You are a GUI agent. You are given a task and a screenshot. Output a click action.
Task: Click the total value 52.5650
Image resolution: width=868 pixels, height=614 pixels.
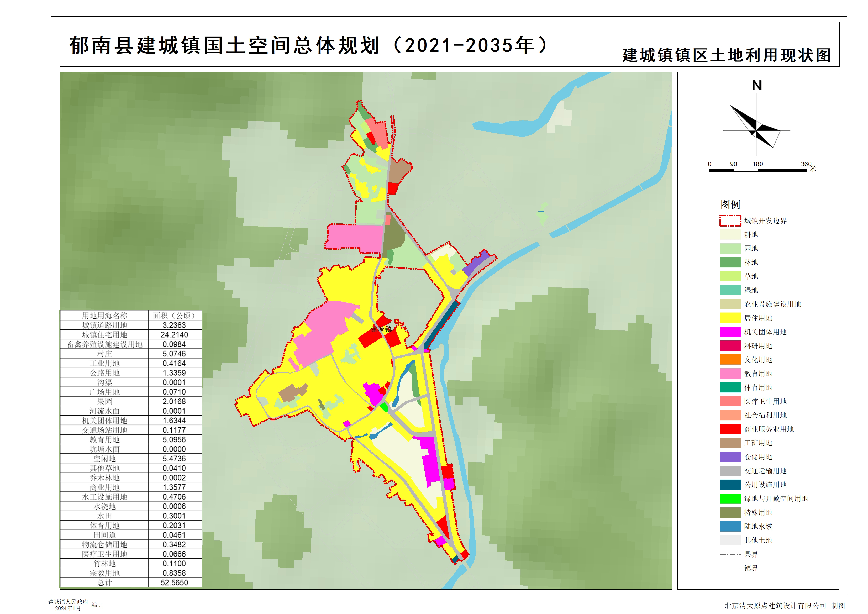[x=174, y=582]
